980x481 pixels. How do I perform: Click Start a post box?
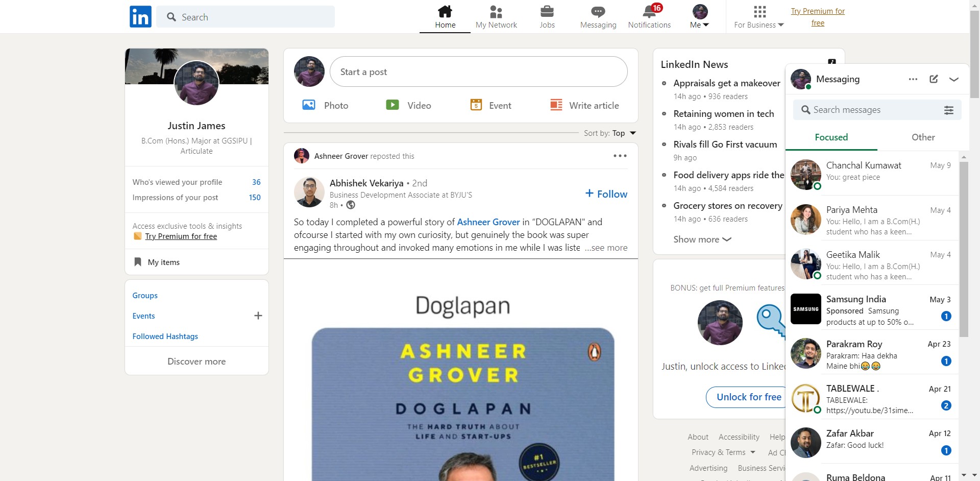[479, 71]
